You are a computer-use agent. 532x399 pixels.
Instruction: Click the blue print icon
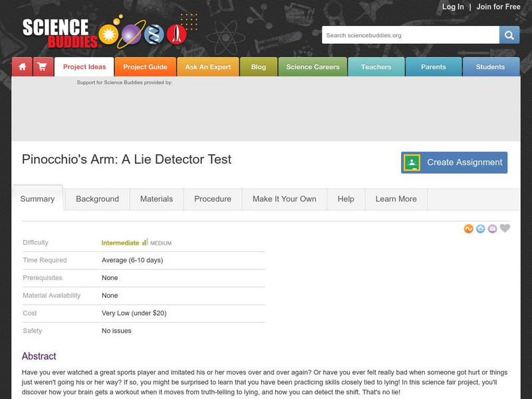[480, 229]
